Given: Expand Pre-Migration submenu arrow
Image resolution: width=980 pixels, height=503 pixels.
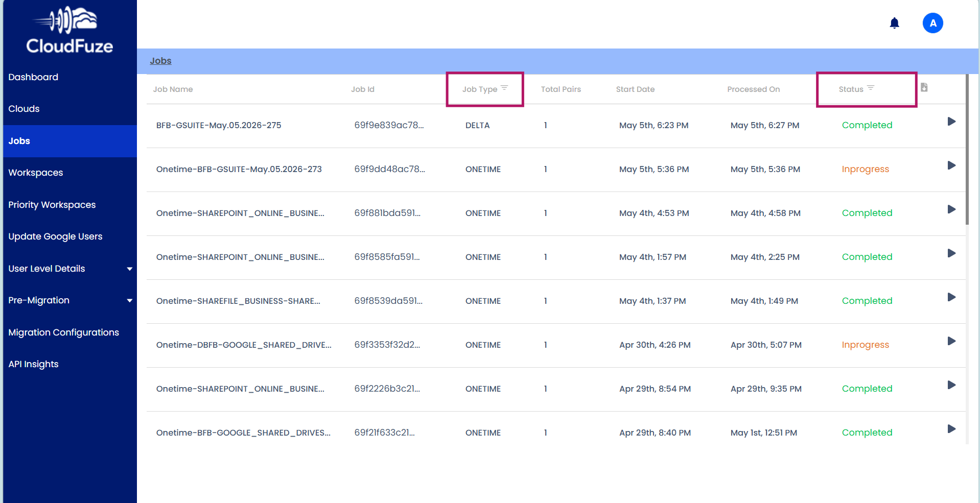Looking at the screenshot, I should click(129, 300).
